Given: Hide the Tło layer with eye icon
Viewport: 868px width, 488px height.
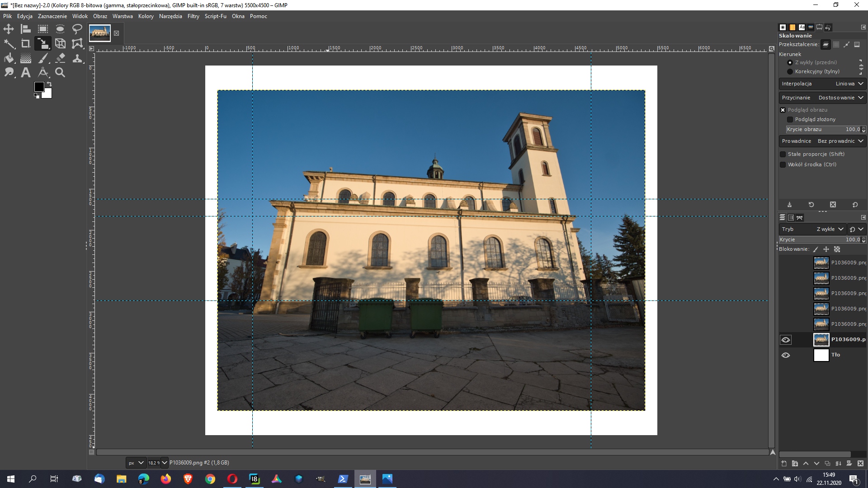Looking at the screenshot, I should click(786, 355).
